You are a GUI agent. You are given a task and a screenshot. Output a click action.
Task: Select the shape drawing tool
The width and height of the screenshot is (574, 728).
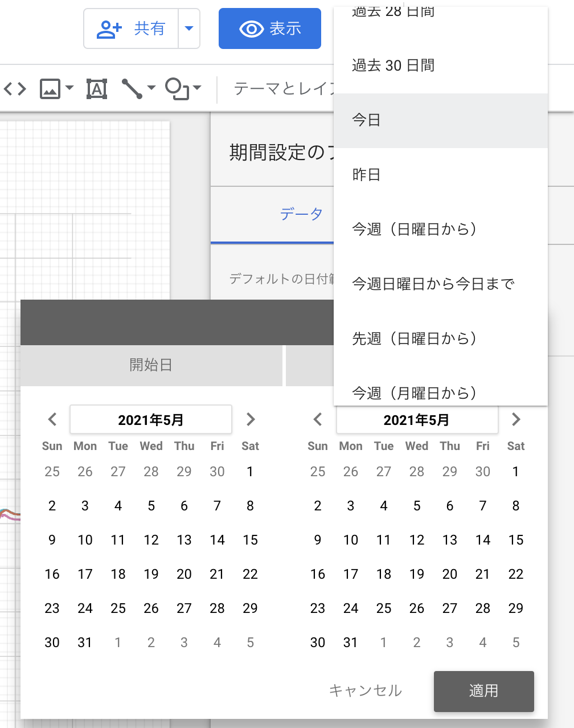pos(177,88)
